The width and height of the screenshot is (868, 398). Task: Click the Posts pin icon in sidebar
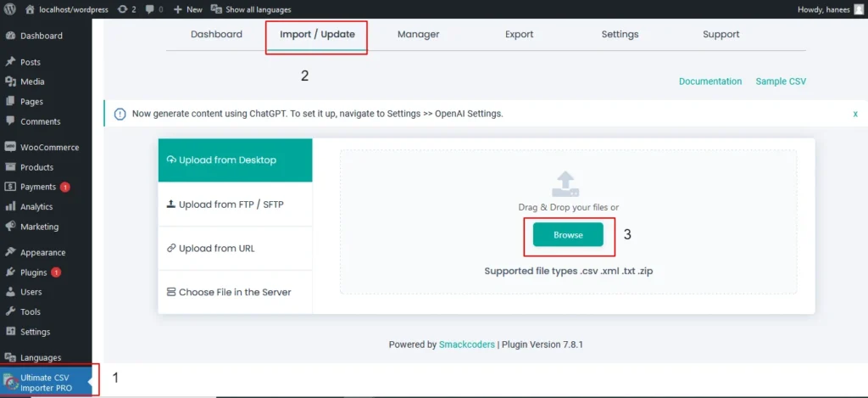click(x=10, y=62)
